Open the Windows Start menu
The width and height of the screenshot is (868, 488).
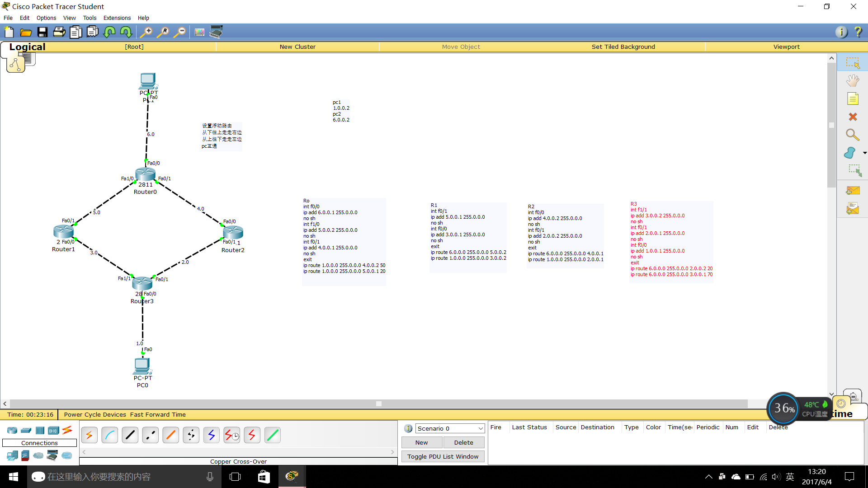(x=14, y=477)
